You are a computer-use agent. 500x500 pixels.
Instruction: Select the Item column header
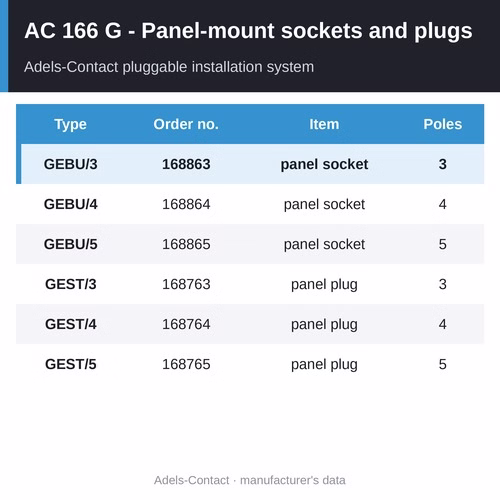pyautogui.click(x=324, y=124)
